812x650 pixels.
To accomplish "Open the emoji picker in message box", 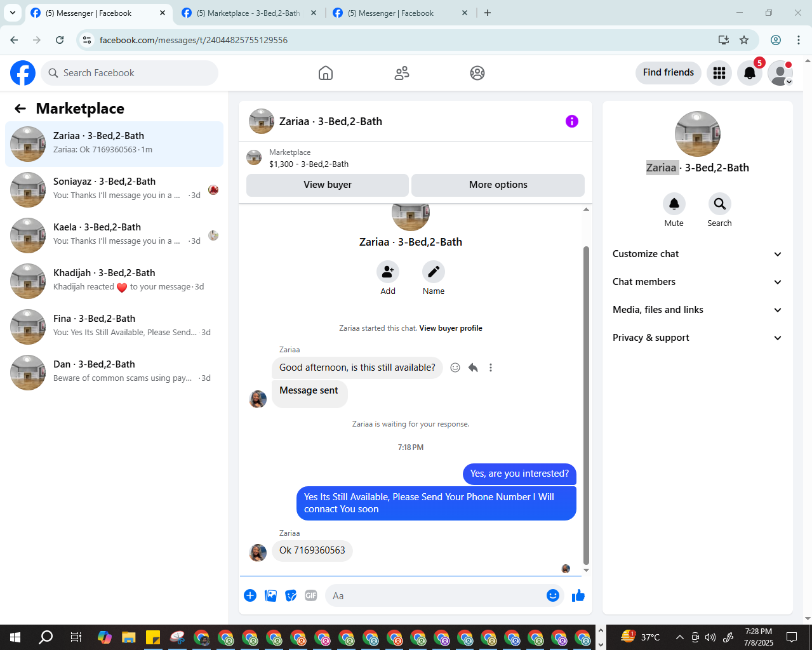I will [x=553, y=595].
